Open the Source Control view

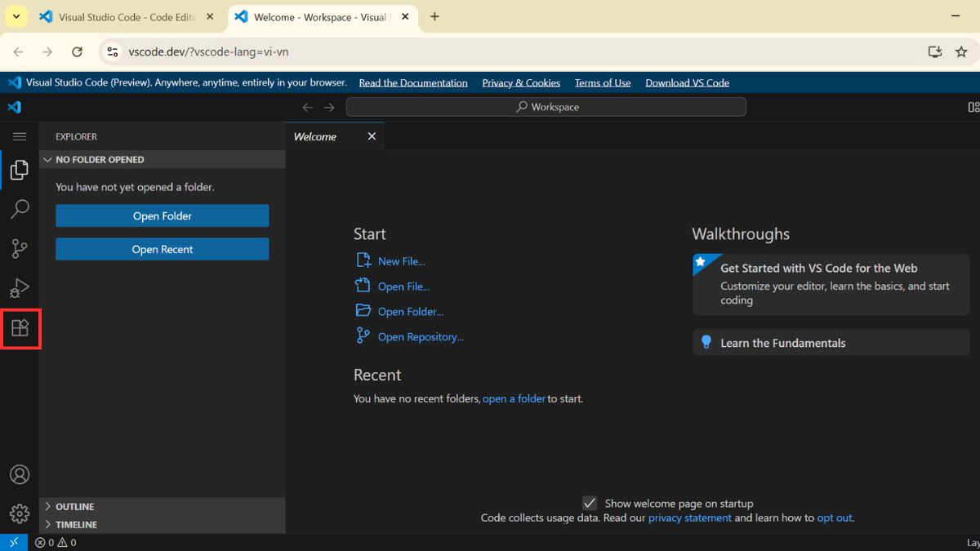pyautogui.click(x=20, y=249)
